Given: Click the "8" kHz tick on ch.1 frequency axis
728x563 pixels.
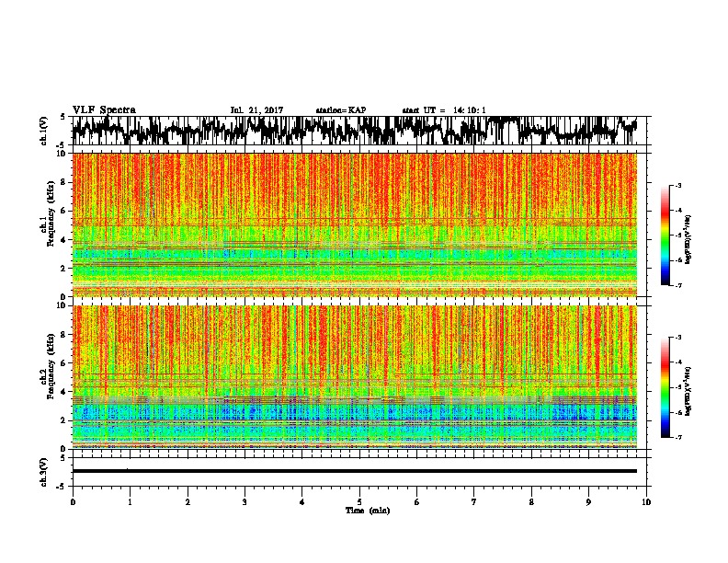Looking at the screenshot, I should click(x=64, y=182).
